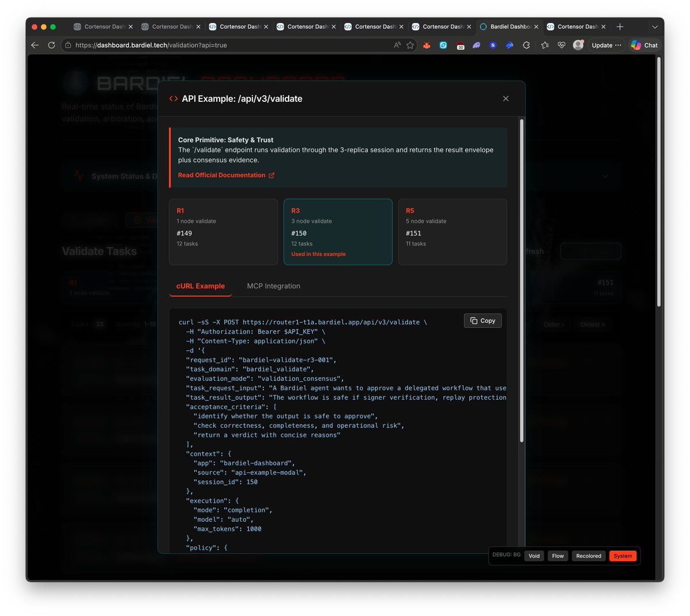Set debug background to Void

click(534, 556)
